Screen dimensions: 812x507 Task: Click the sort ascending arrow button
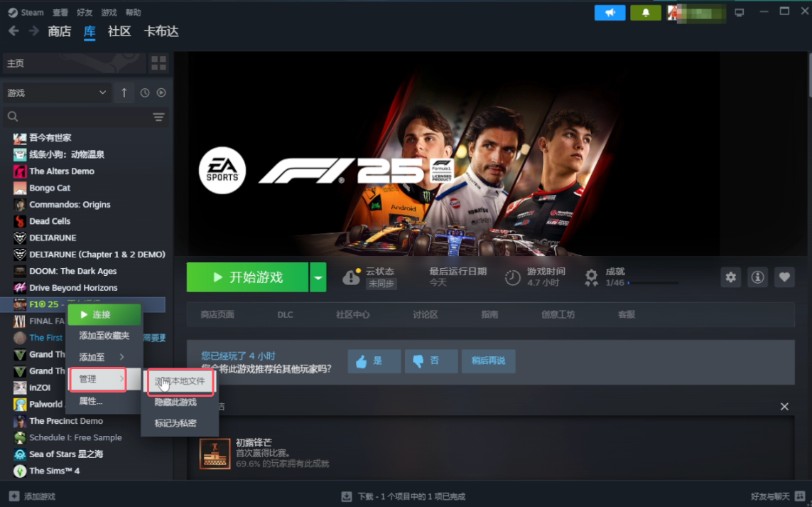tap(124, 92)
